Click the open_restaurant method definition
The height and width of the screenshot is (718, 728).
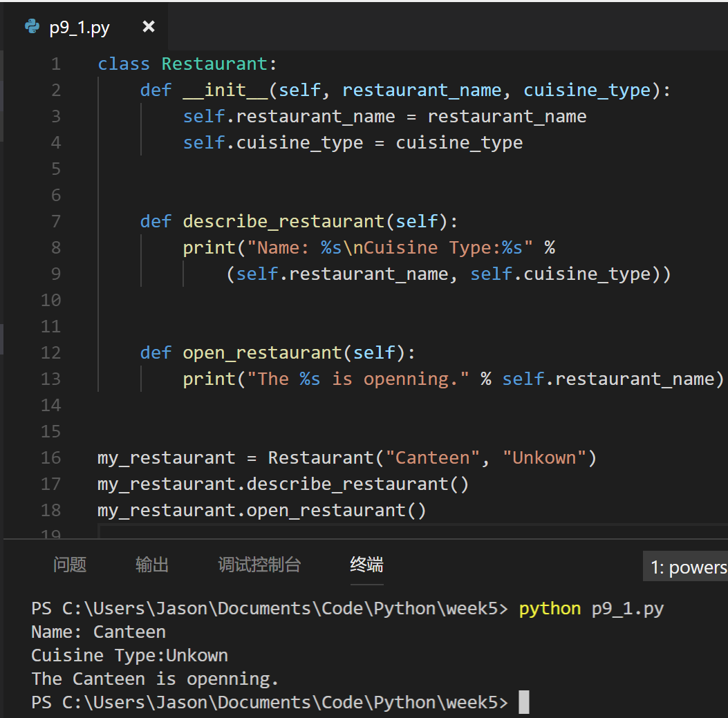pos(262,352)
